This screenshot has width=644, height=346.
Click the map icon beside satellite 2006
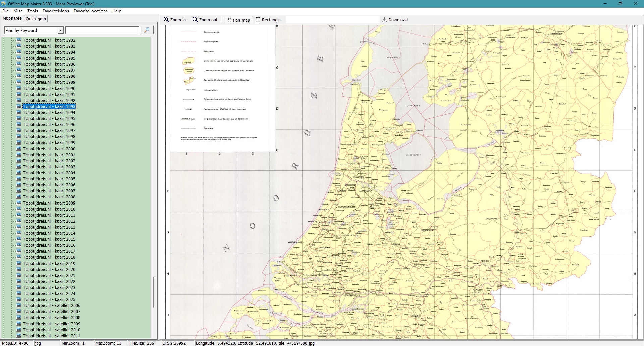point(19,305)
